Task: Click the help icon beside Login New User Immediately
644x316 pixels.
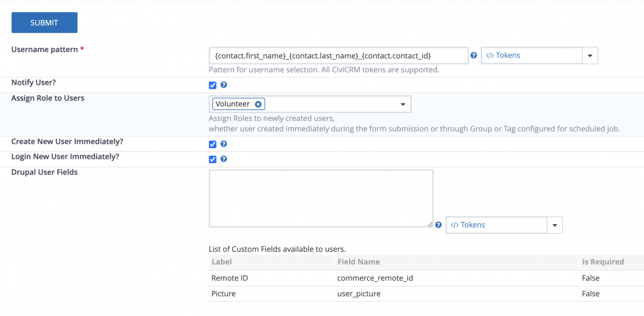Action: (x=223, y=159)
